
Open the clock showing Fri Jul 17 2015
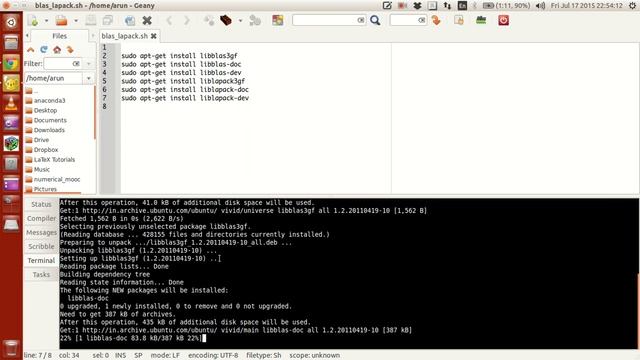(x=587, y=6)
